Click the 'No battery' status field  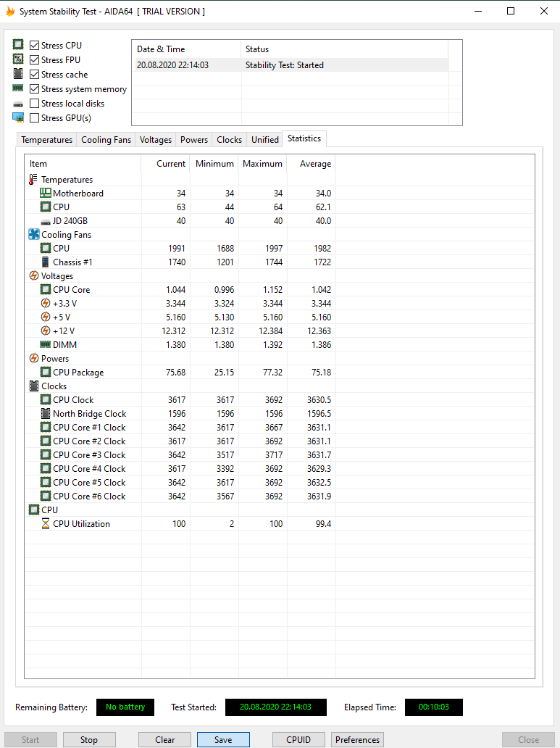(125, 707)
